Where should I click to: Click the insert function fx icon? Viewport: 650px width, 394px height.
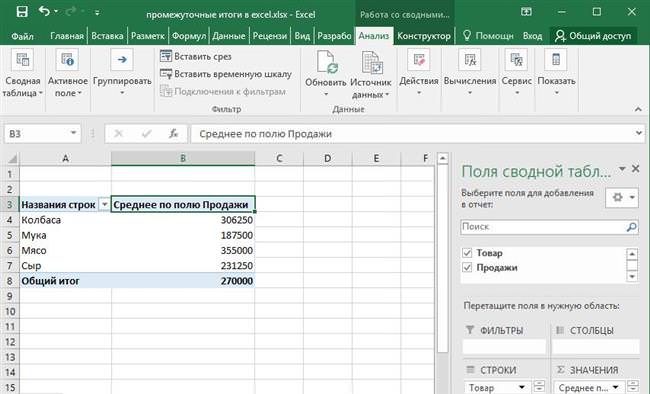coord(174,134)
